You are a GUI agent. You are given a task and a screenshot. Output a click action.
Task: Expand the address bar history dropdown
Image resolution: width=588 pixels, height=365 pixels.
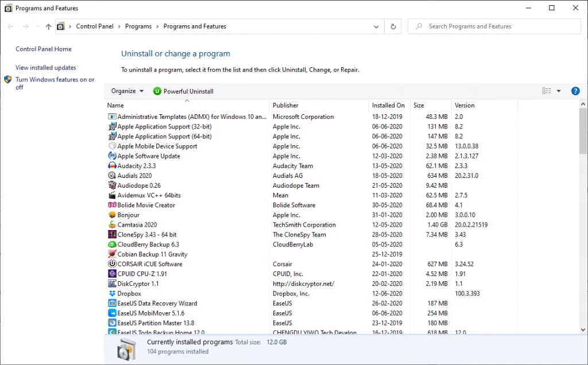[x=376, y=26]
